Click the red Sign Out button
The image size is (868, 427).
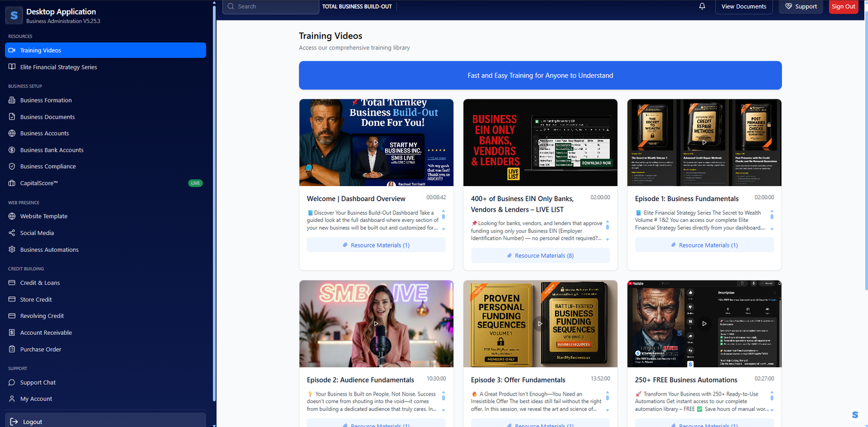pyautogui.click(x=843, y=7)
